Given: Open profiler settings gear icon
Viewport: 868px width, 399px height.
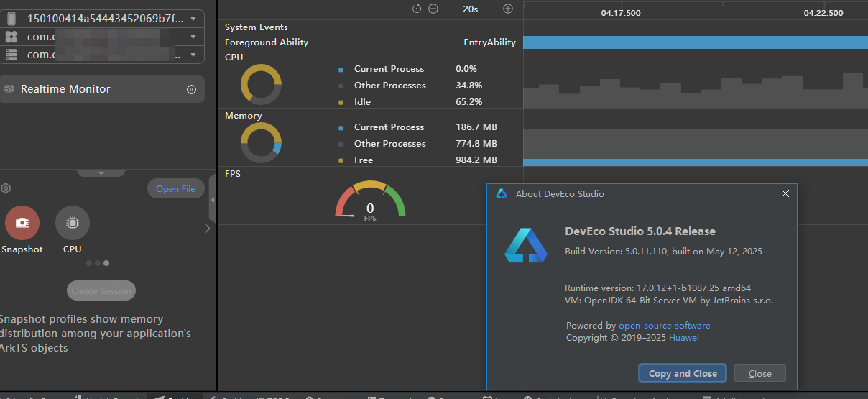Looking at the screenshot, I should coord(6,188).
